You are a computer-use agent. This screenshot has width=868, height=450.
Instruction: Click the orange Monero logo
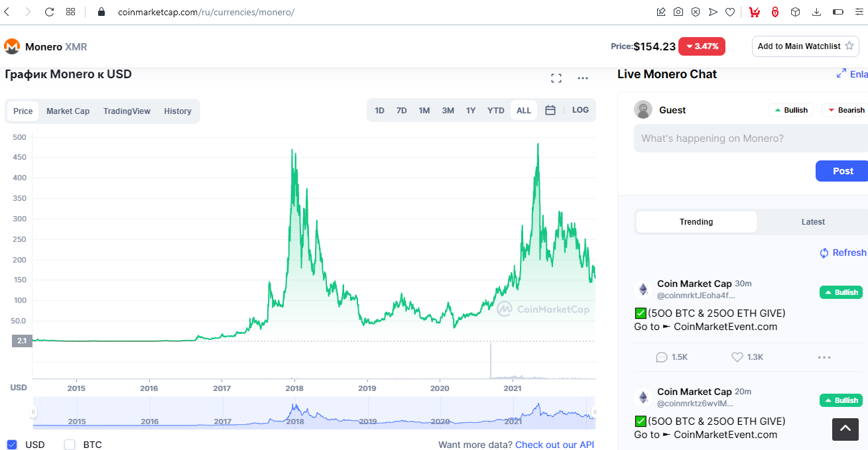click(x=12, y=46)
